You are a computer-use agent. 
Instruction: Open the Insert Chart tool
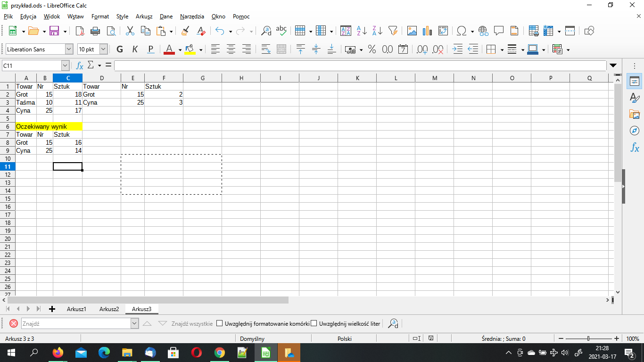point(427,31)
